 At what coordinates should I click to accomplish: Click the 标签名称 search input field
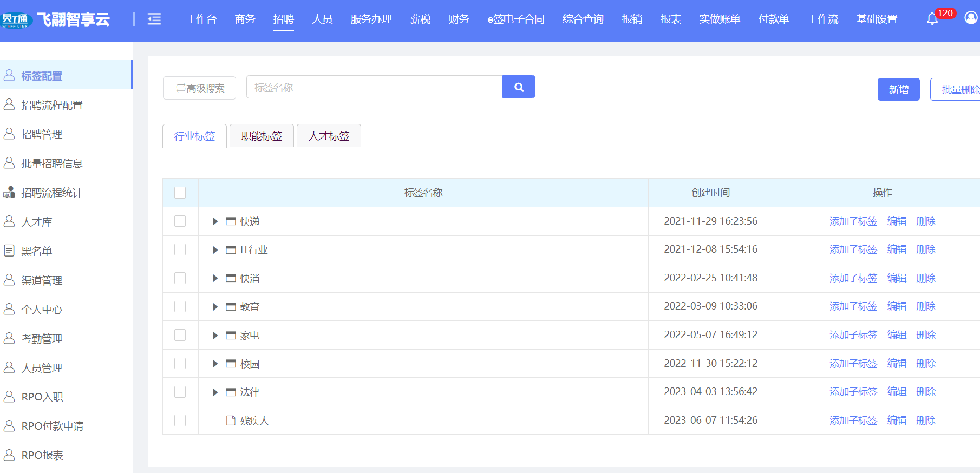point(374,87)
